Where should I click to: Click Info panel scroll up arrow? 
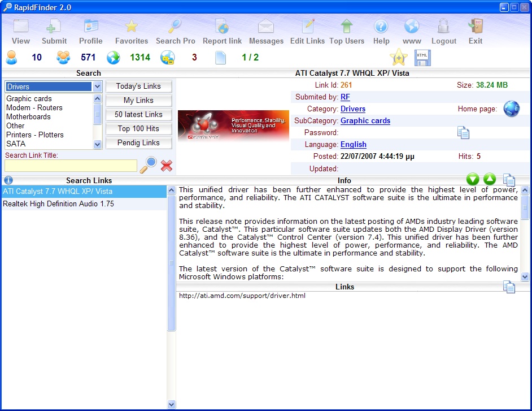pos(525,190)
